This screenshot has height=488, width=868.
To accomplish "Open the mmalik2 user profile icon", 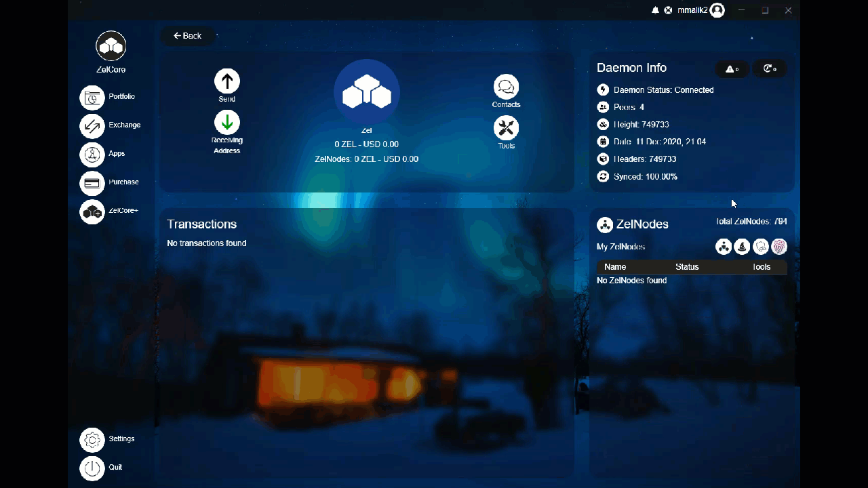I will point(717,10).
